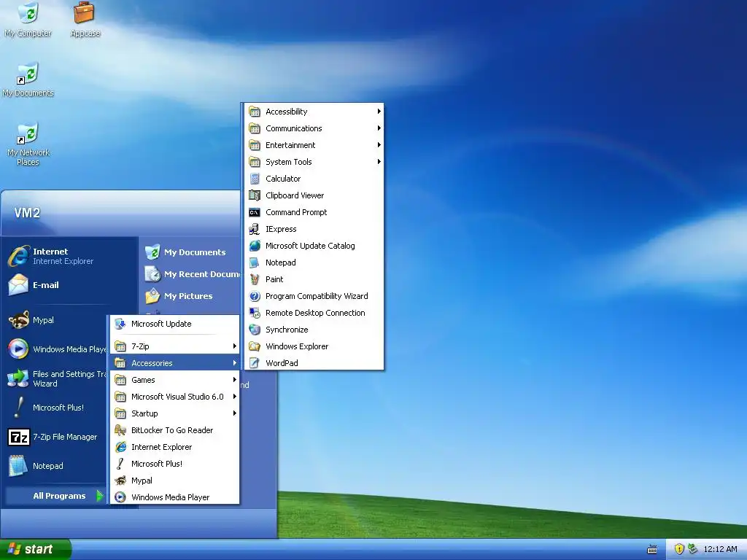Expand the System Tools submenu arrow

(379, 161)
